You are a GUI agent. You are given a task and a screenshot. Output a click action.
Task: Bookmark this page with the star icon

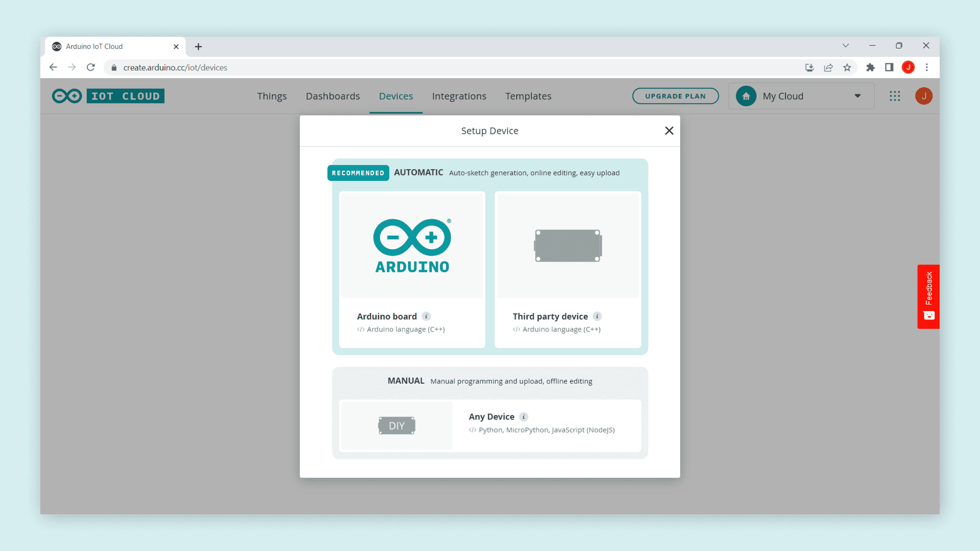[847, 67]
